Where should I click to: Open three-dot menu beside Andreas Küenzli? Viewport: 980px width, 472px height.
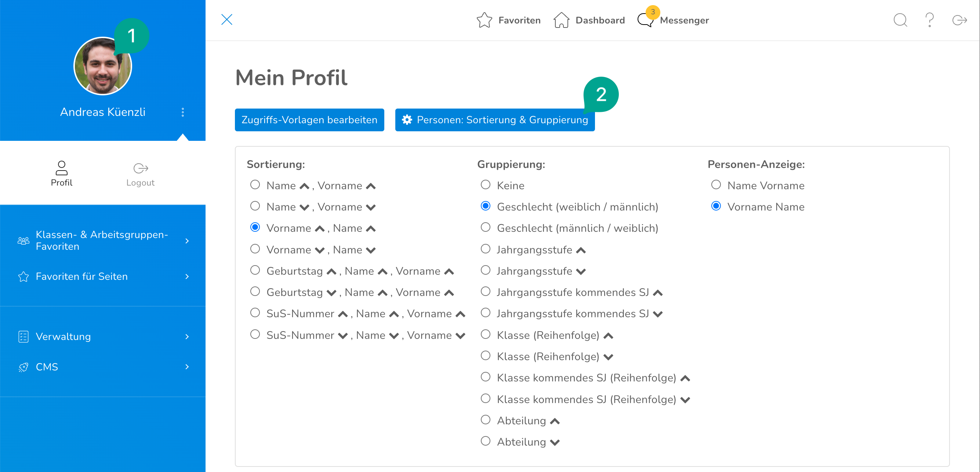[183, 112]
